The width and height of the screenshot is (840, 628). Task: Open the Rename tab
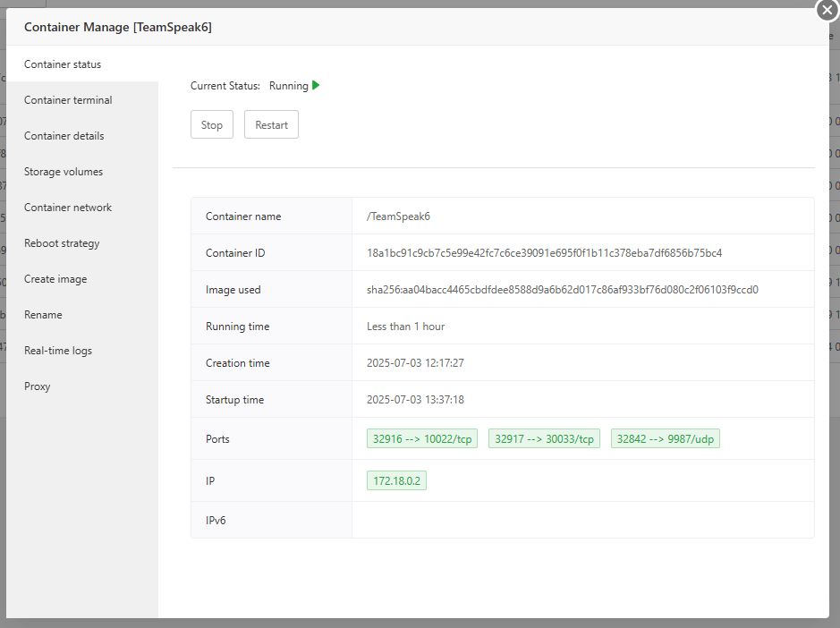click(82, 315)
